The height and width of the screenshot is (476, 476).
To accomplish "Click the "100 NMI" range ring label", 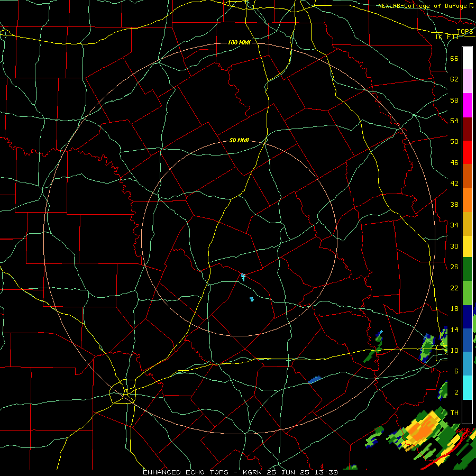I will click(239, 42).
